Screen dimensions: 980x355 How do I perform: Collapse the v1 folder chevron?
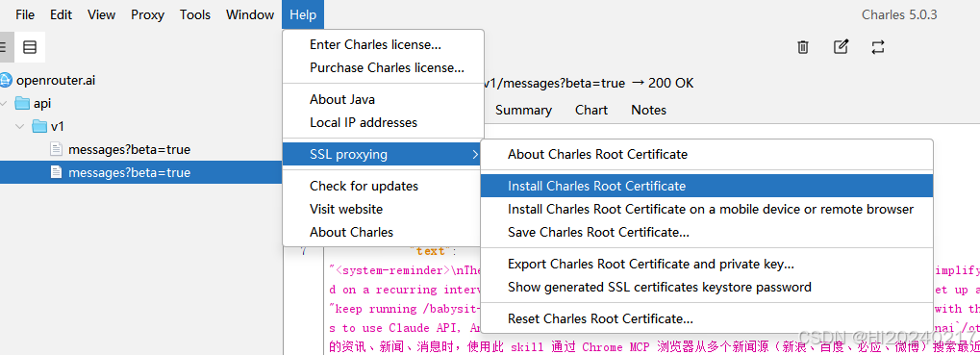20,126
